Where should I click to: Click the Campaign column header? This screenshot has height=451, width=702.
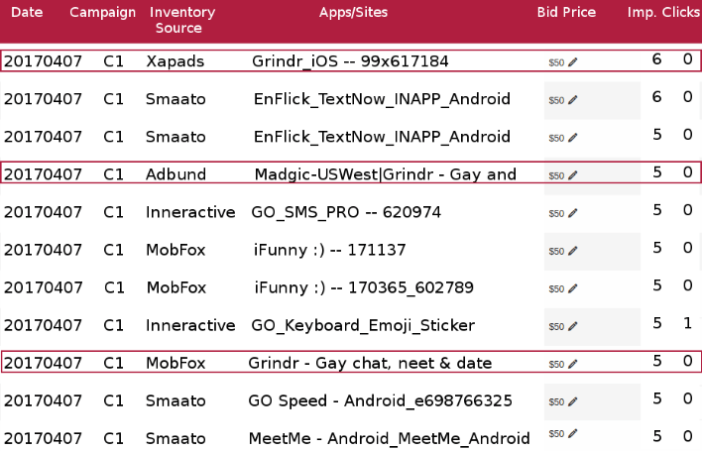[x=103, y=12]
